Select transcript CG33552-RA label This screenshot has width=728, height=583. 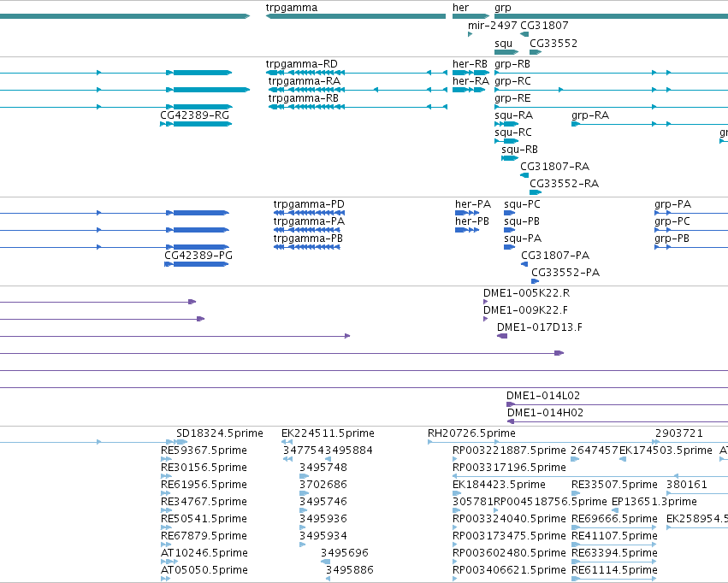(564, 184)
